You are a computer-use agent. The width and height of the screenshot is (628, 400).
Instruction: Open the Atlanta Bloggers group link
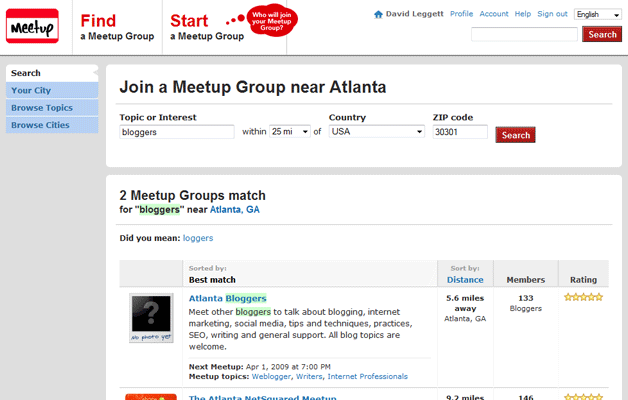pyautogui.click(x=227, y=298)
